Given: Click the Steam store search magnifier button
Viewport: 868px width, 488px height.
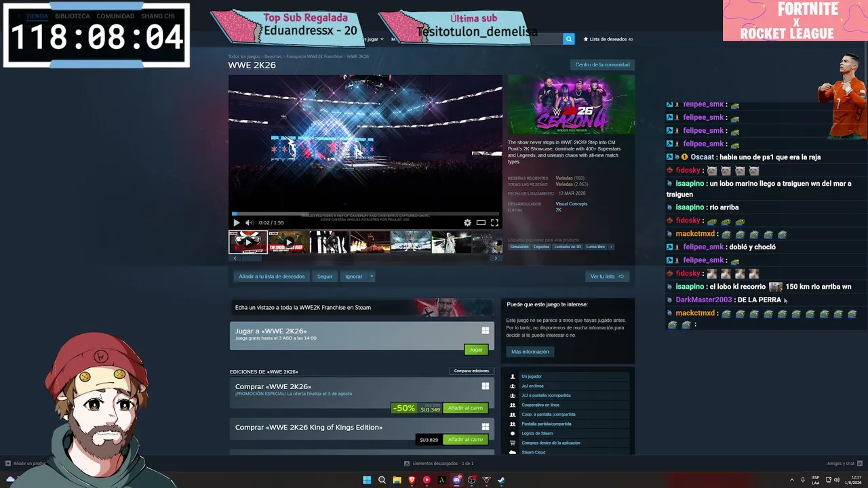Looking at the screenshot, I should pos(569,39).
